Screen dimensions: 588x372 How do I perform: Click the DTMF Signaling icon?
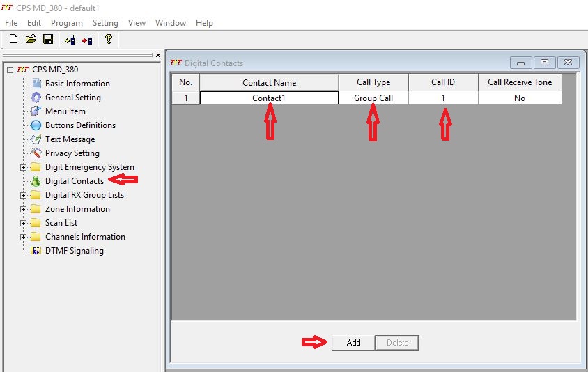coord(36,251)
